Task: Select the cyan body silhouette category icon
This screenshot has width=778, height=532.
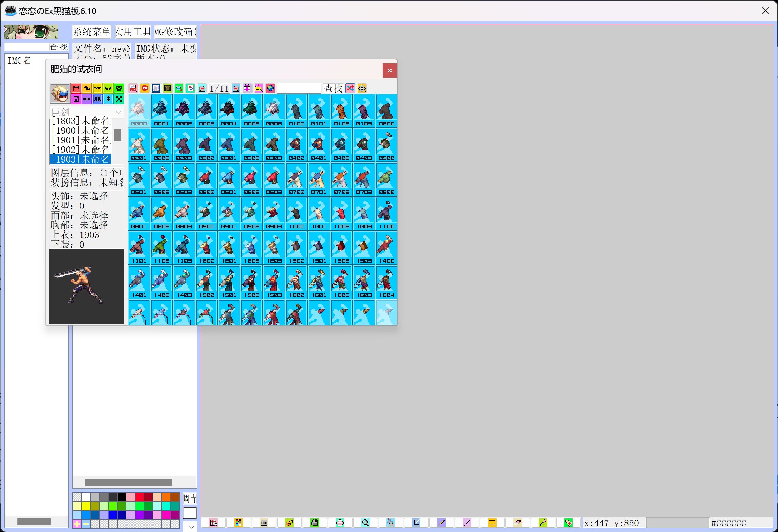Action: 108,99
